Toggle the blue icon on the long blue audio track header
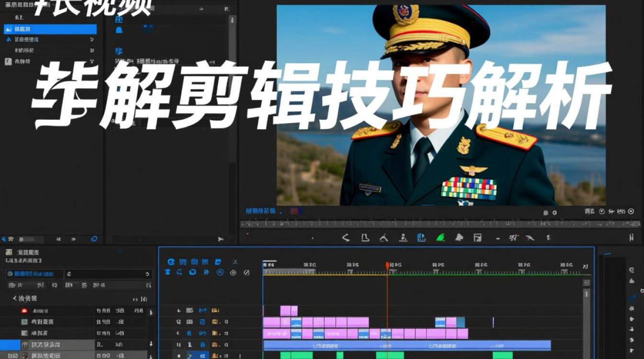 [x=203, y=344]
